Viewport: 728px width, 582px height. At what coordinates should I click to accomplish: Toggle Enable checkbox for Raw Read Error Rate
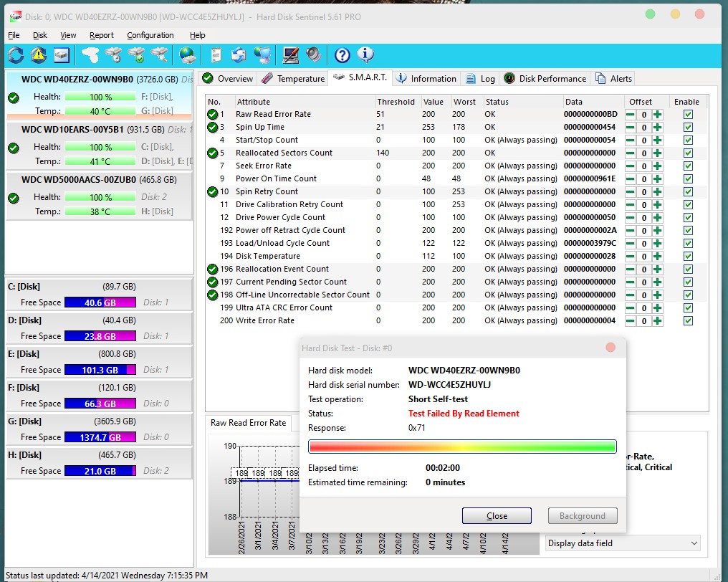point(688,114)
